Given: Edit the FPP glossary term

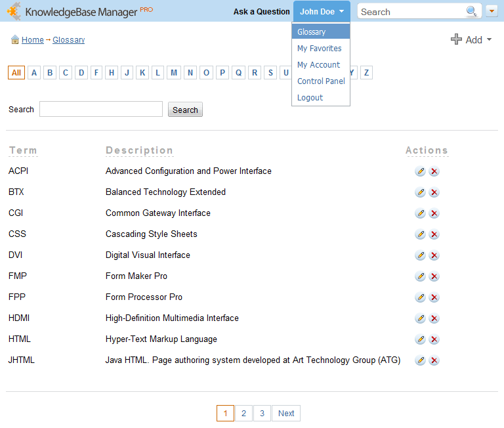Looking at the screenshot, I should click(x=420, y=297).
